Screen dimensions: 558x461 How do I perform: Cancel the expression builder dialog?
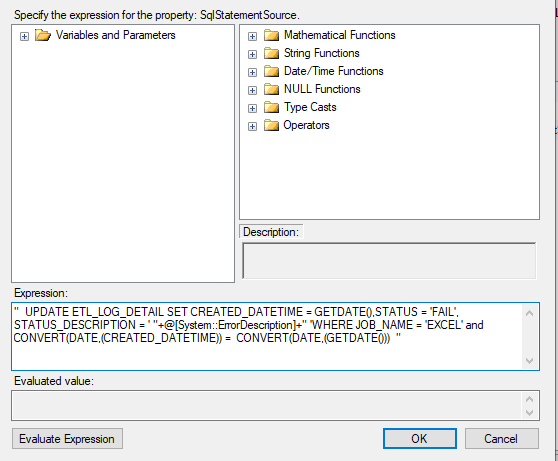click(501, 439)
